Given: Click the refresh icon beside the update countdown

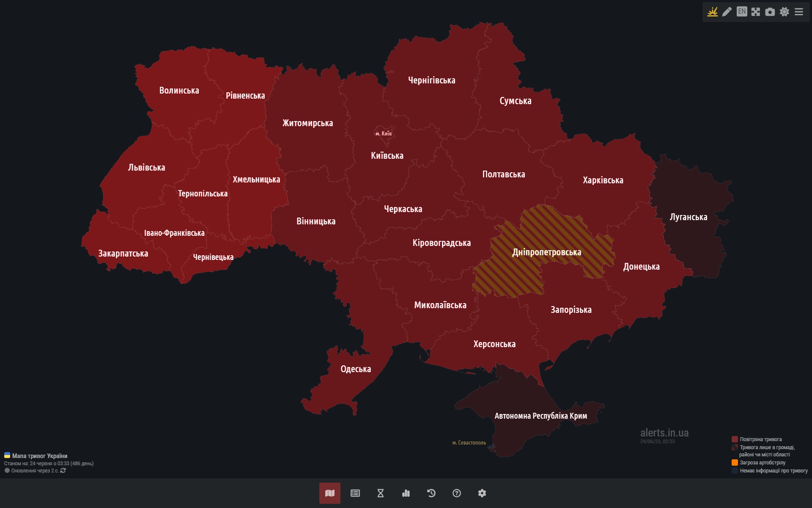Looking at the screenshot, I should [x=63, y=470].
